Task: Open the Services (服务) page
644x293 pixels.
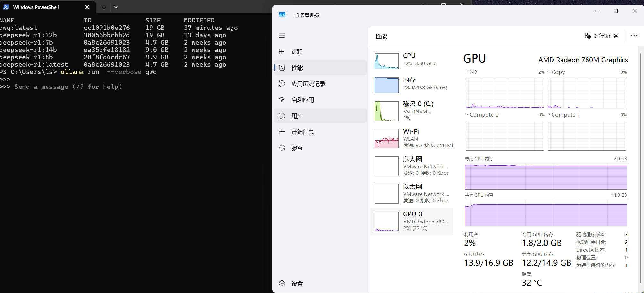Action: point(320,148)
